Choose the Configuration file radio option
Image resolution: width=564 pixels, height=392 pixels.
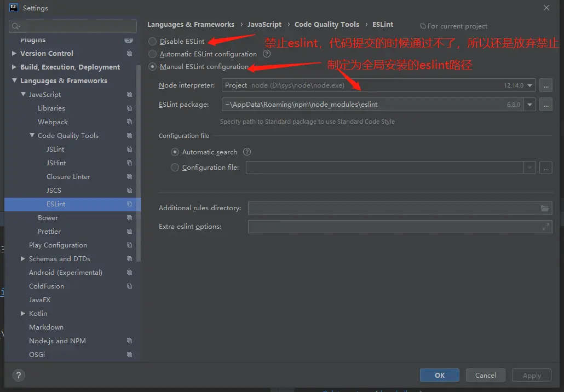pos(175,167)
